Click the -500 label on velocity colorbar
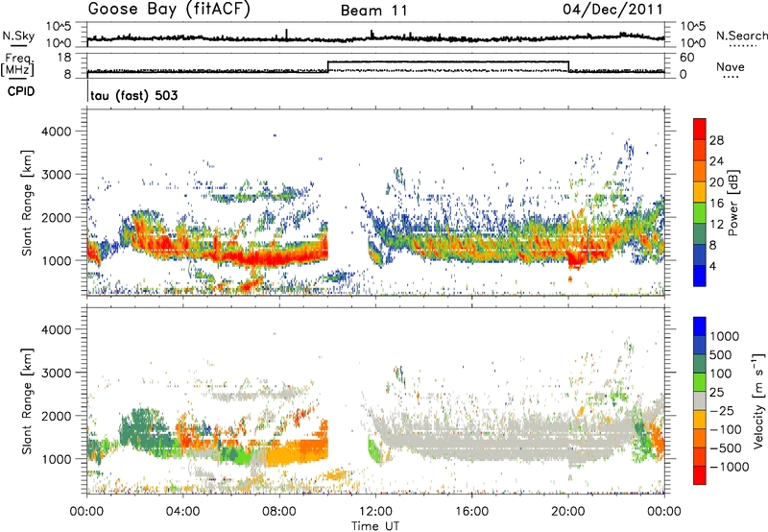Screen dimensions: 768x532 point(726,448)
